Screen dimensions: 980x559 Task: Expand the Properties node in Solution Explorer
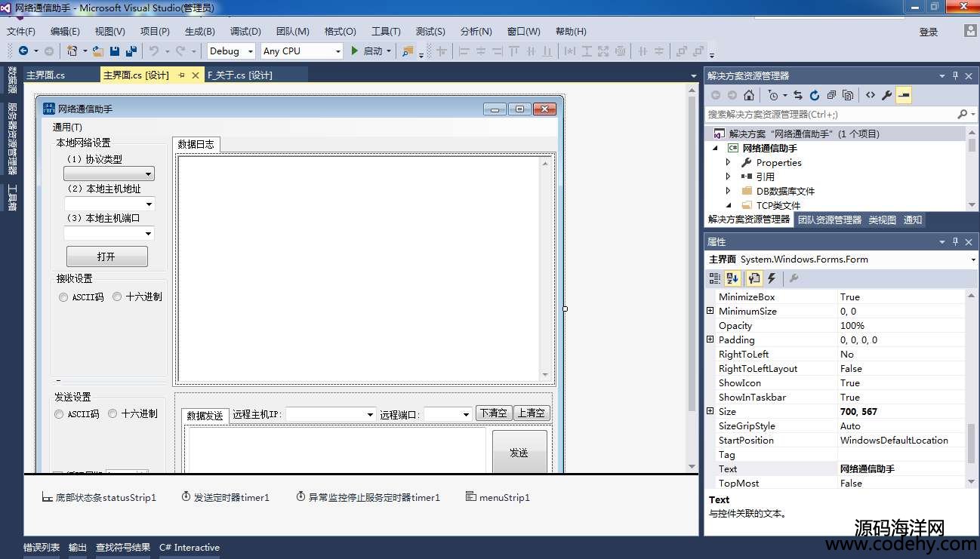click(x=728, y=162)
